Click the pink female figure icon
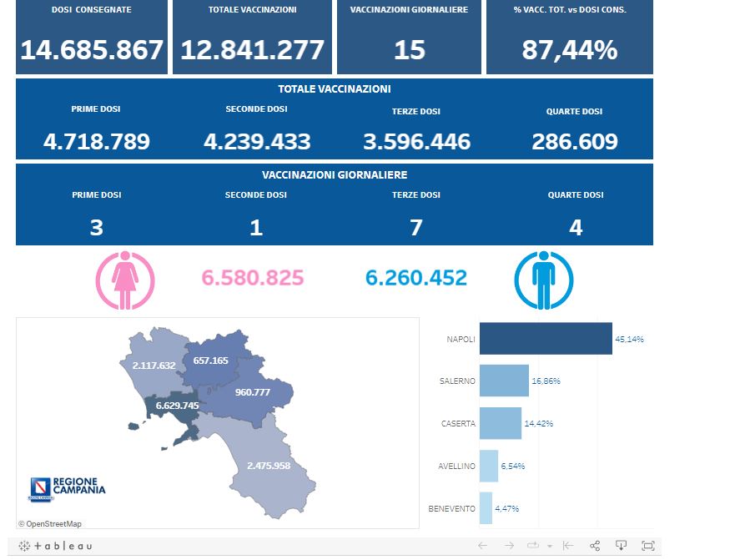Screen dimensions: 730x560 click(125, 280)
